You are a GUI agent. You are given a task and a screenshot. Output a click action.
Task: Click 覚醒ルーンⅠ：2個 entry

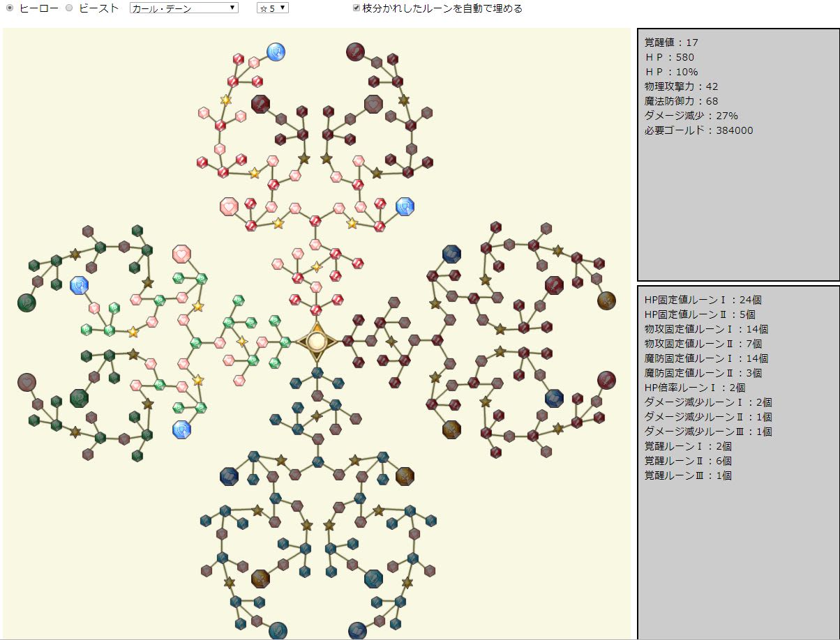(x=688, y=446)
